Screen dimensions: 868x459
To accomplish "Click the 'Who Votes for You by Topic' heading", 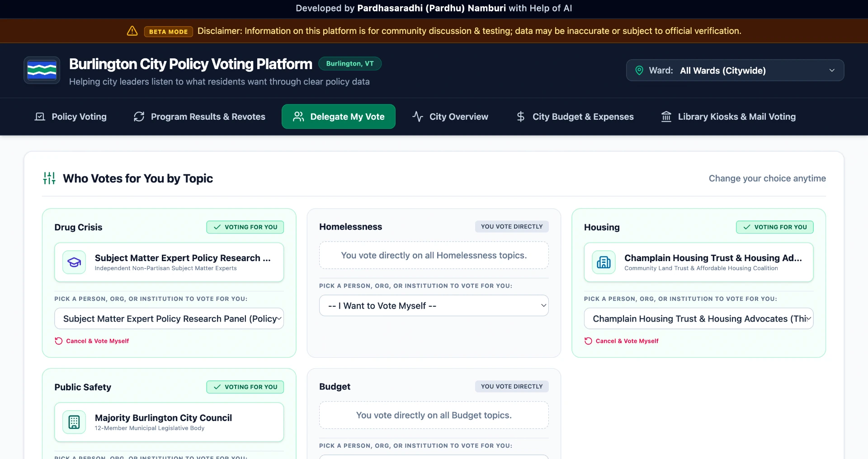I will coord(138,178).
